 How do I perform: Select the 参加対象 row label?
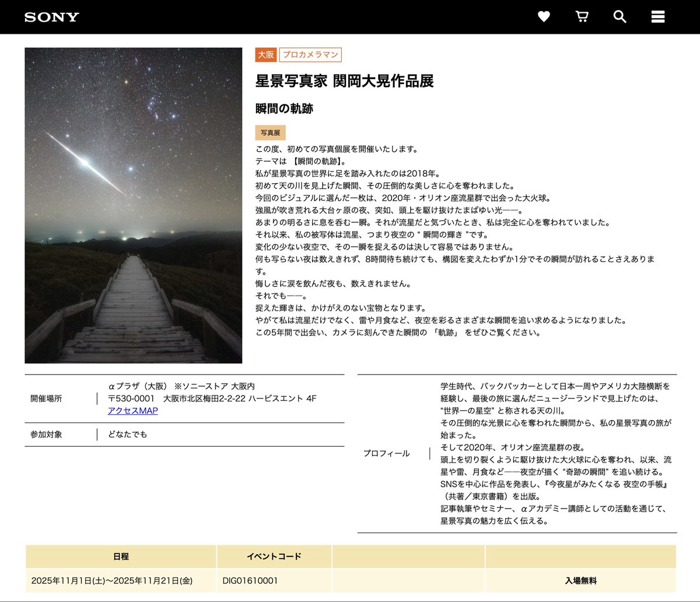pos(46,435)
